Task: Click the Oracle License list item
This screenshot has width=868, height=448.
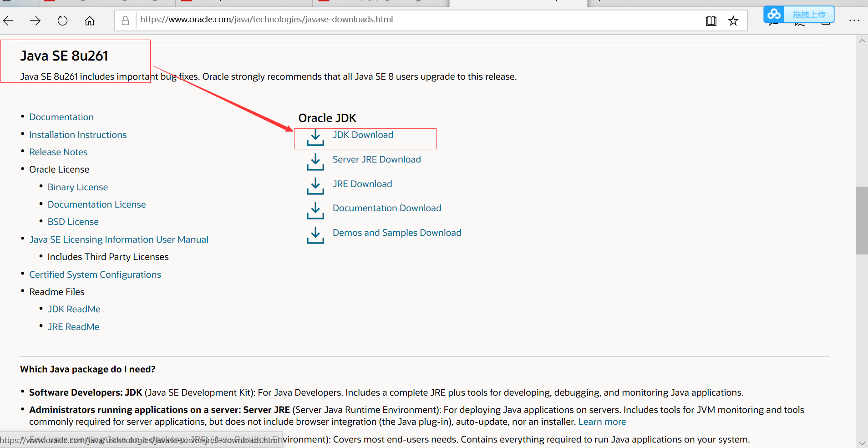Action: [59, 169]
